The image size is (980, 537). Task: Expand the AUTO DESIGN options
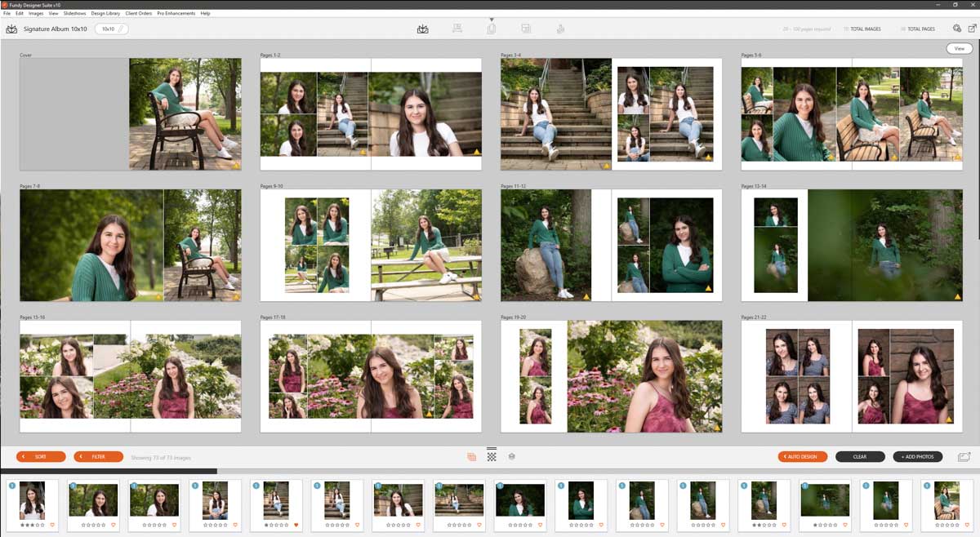click(x=803, y=457)
